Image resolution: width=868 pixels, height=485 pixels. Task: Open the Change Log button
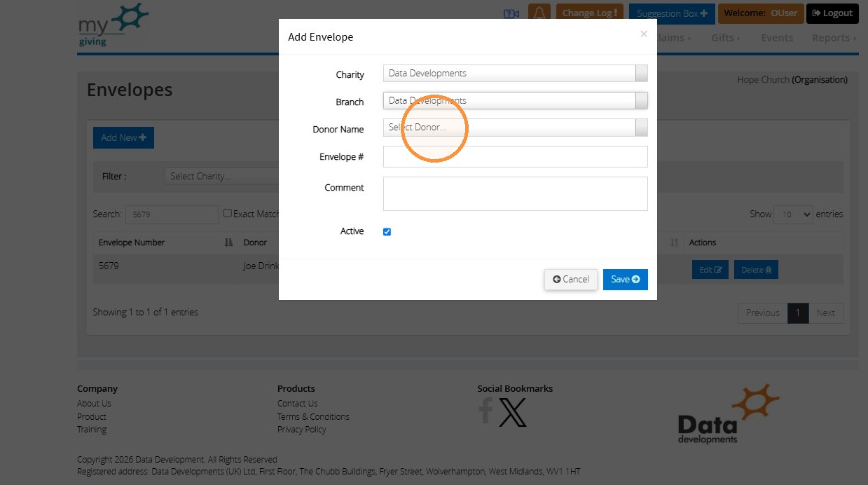(590, 13)
